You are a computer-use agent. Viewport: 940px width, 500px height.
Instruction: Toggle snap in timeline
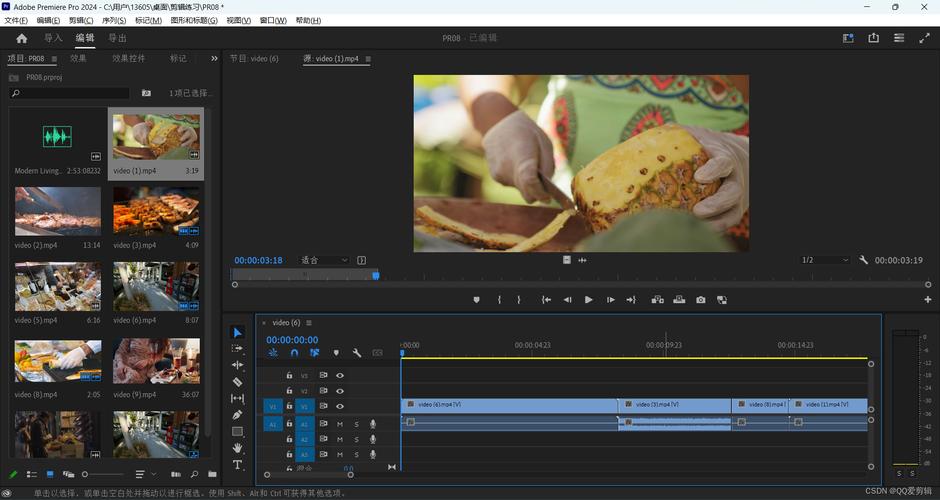(294, 353)
